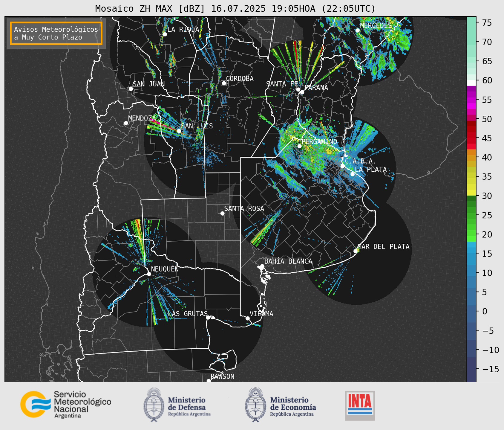Image resolution: width=504 pixels, height=430 pixels.
Task: Click the 30 label on the dBZ scale
Action: [487, 196]
